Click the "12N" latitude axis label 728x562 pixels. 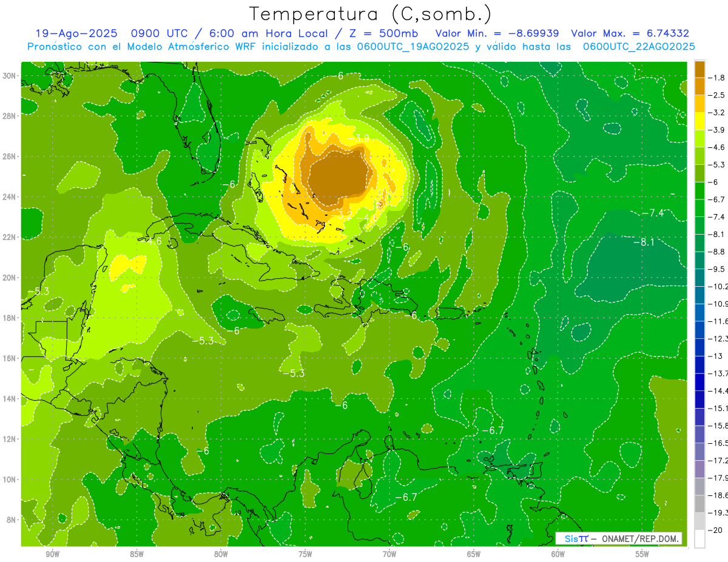(9, 438)
